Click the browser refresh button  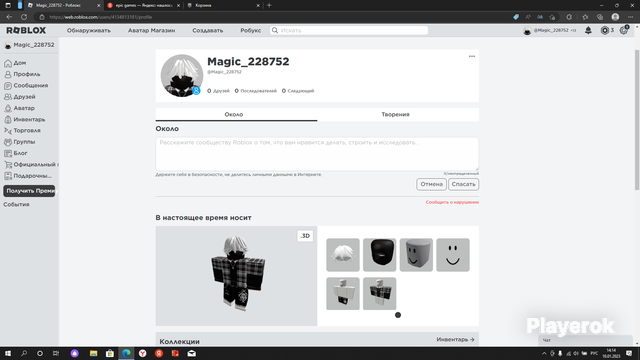point(24,17)
